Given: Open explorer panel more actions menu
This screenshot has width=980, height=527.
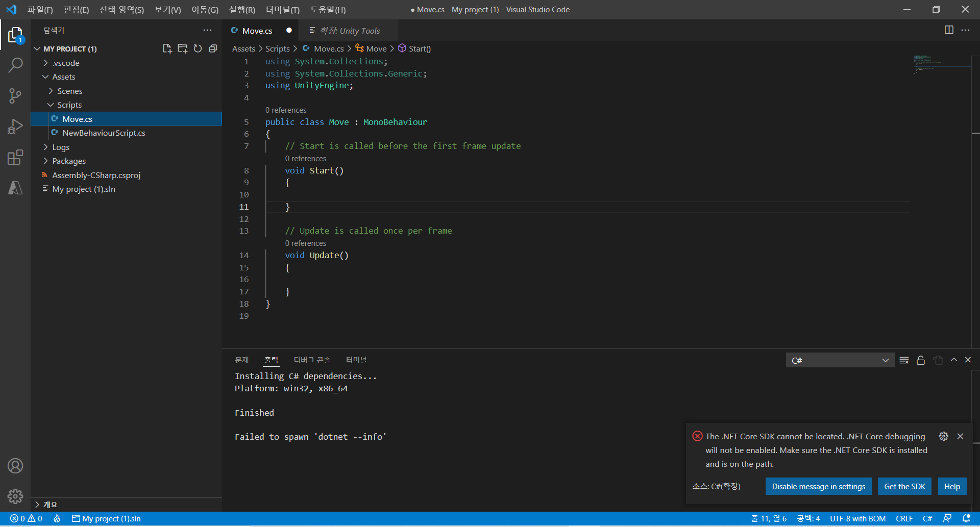Looking at the screenshot, I should point(207,31).
